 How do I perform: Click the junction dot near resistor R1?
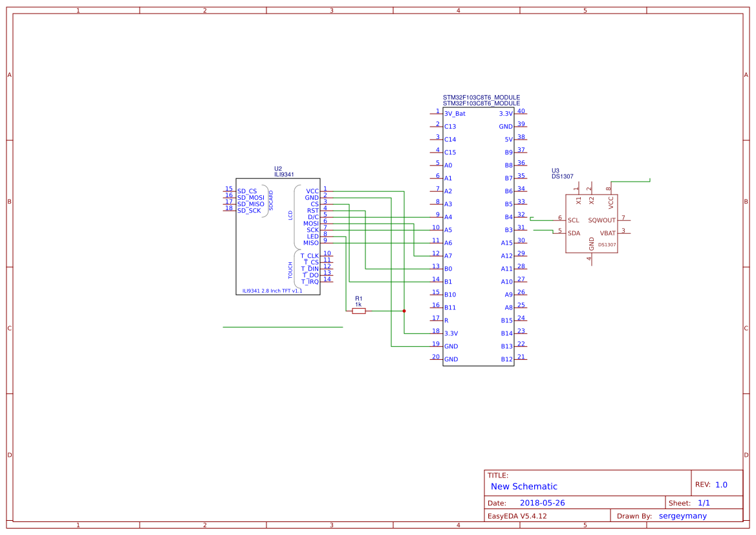[404, 310]
